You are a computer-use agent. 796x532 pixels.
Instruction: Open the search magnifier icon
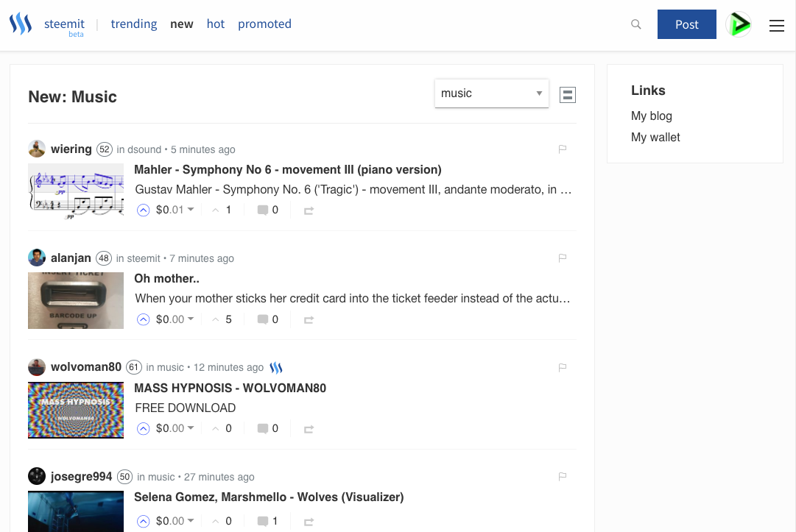635,24
